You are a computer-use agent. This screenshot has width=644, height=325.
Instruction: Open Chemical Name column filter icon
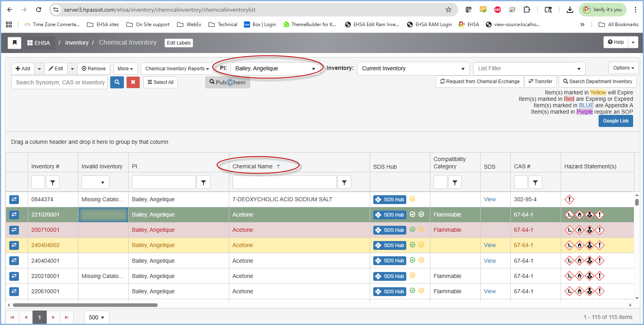pos(344,182)
